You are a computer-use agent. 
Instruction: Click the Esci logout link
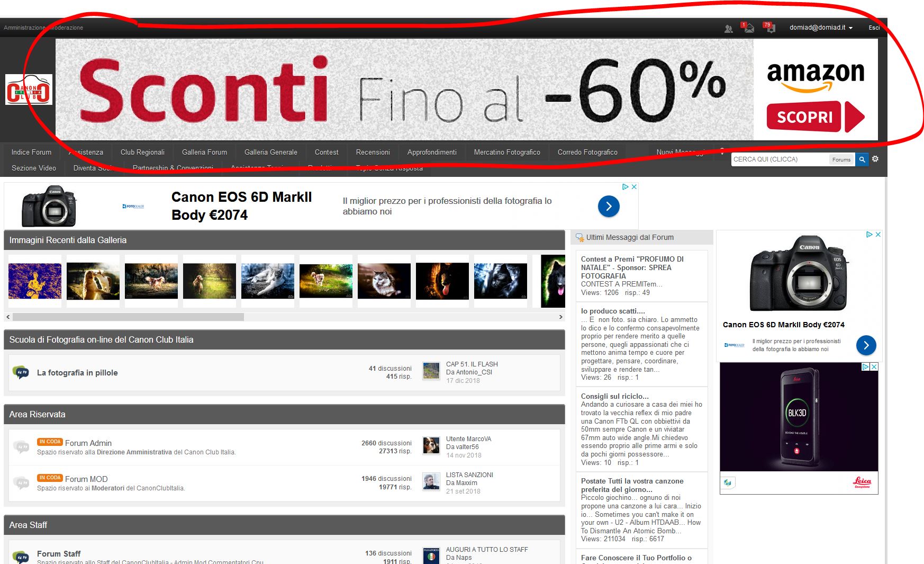click(874, 28)
